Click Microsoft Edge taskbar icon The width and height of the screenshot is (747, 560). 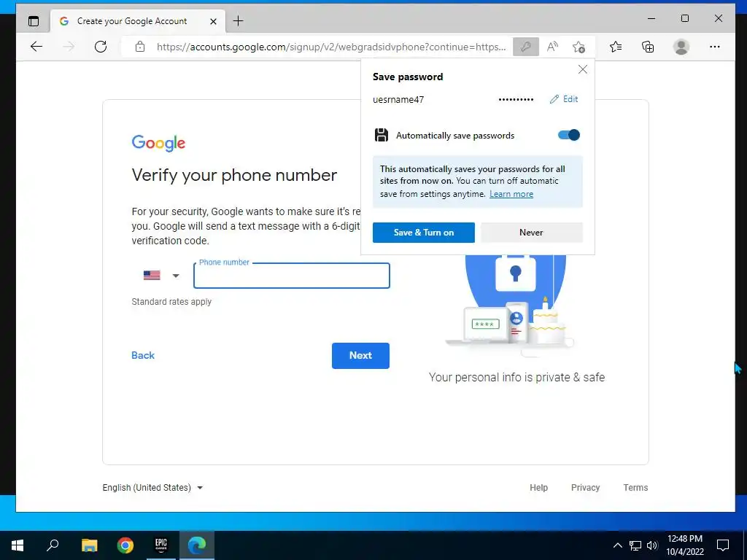click(197, 545)
